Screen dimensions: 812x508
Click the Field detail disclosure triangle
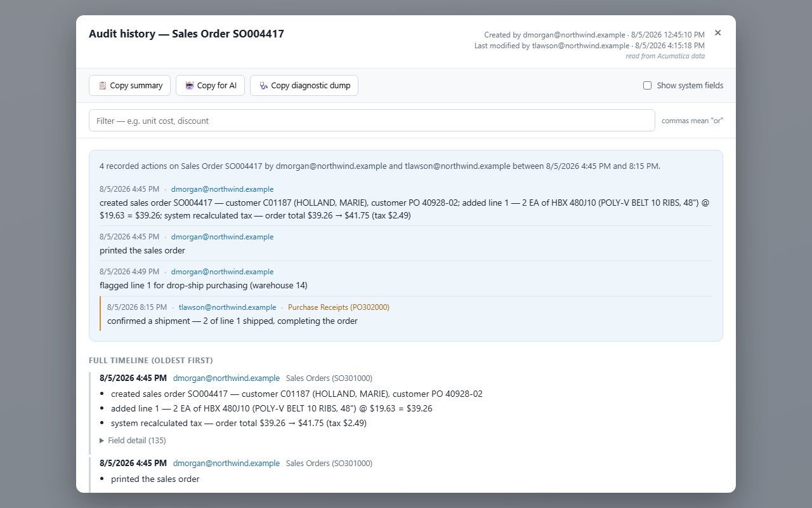pyautogui.click(x=102, y=440)
